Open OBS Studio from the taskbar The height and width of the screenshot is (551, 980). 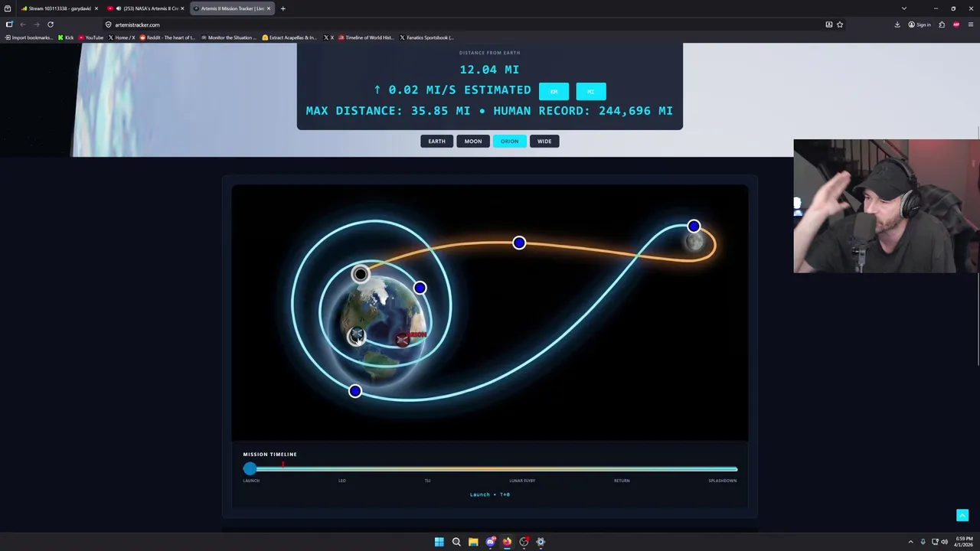524,542
